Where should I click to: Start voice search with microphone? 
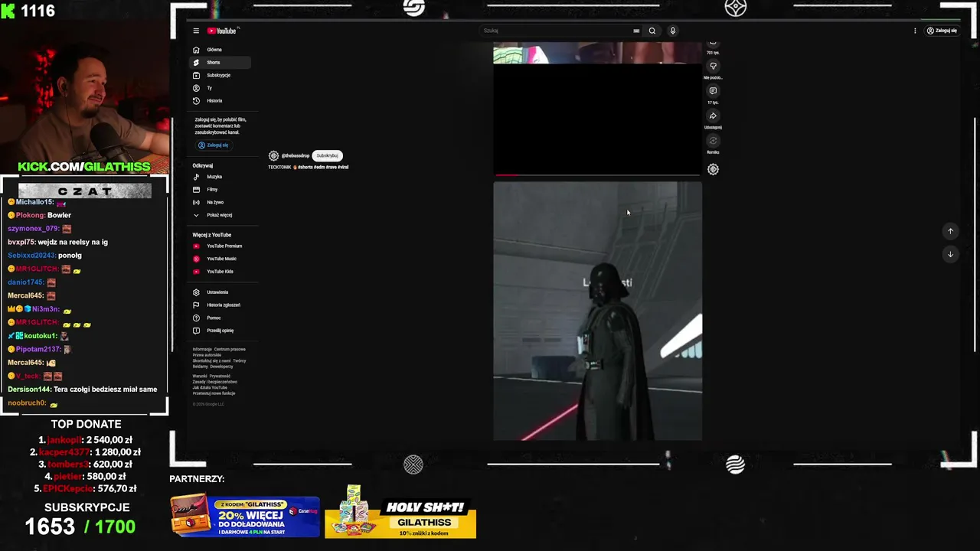click(x=672, y=31)
